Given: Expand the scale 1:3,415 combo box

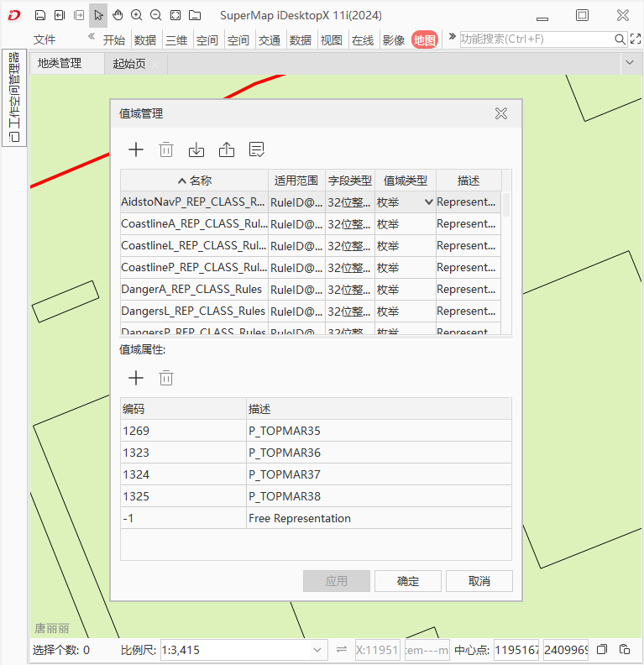Looking at the screenshot, I should [x=317, y=650].
